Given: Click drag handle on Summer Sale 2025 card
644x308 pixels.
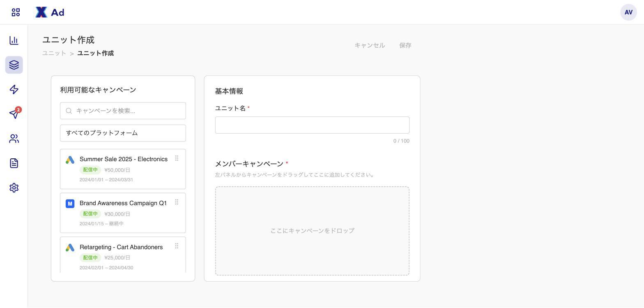Looking at the screenshot, I should pos(177,158).
